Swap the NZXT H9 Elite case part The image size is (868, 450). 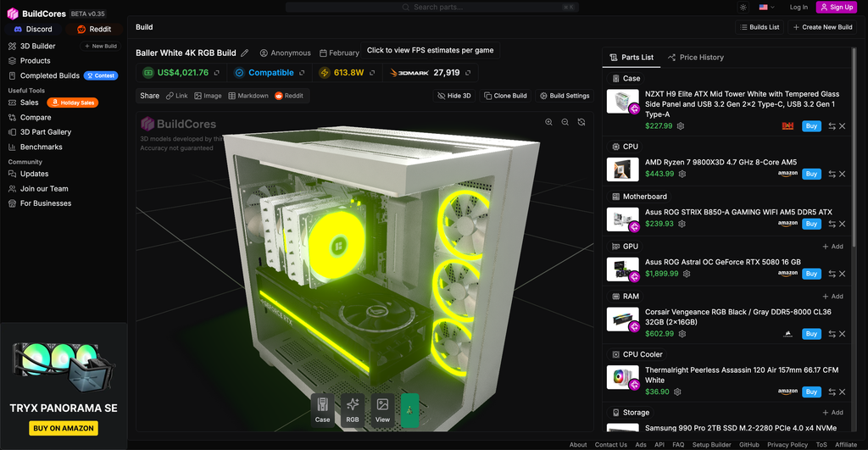click(x=832, y=126)
